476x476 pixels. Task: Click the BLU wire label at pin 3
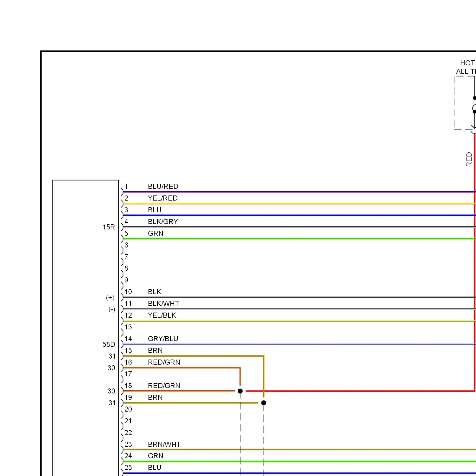tap(155, 210)
